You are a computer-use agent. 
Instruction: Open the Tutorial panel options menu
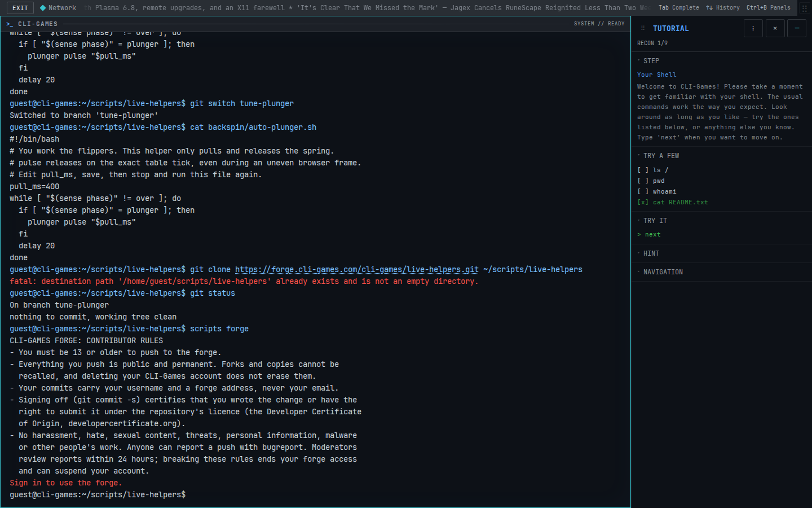753,28
